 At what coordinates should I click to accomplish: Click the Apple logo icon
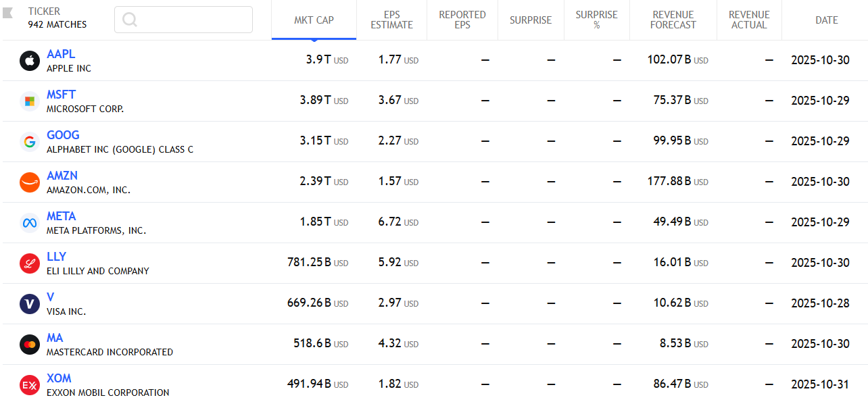point(30,61)
